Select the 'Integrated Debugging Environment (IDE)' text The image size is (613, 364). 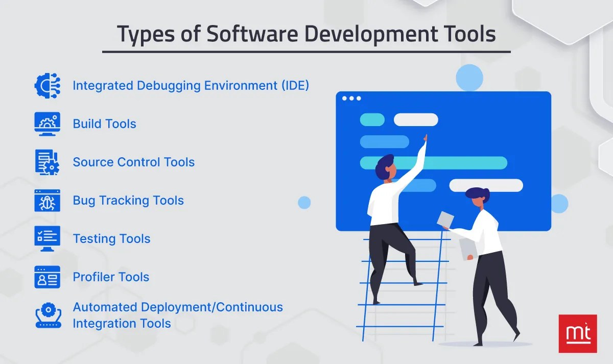click(191, 85)
